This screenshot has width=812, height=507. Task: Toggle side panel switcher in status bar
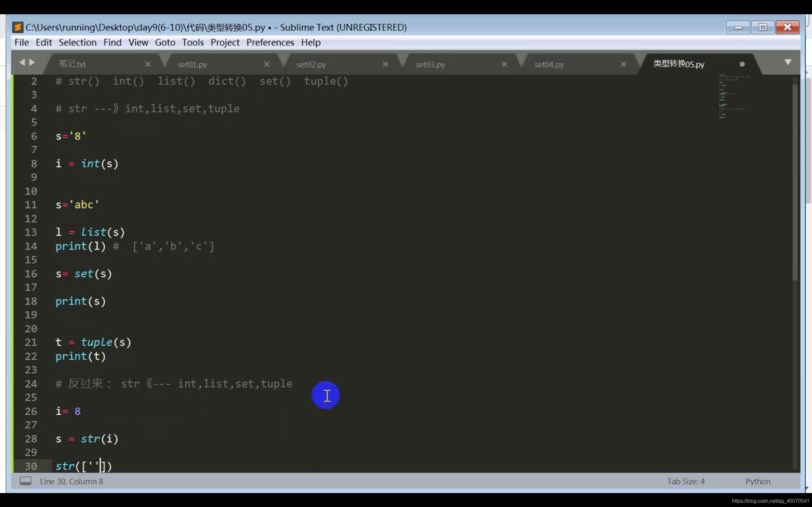pos(25,481)
